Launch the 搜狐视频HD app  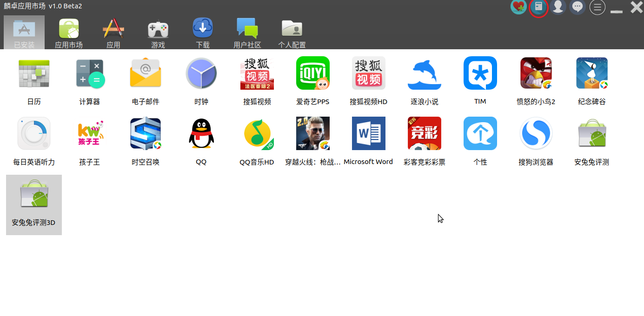[x=369, y=73]
